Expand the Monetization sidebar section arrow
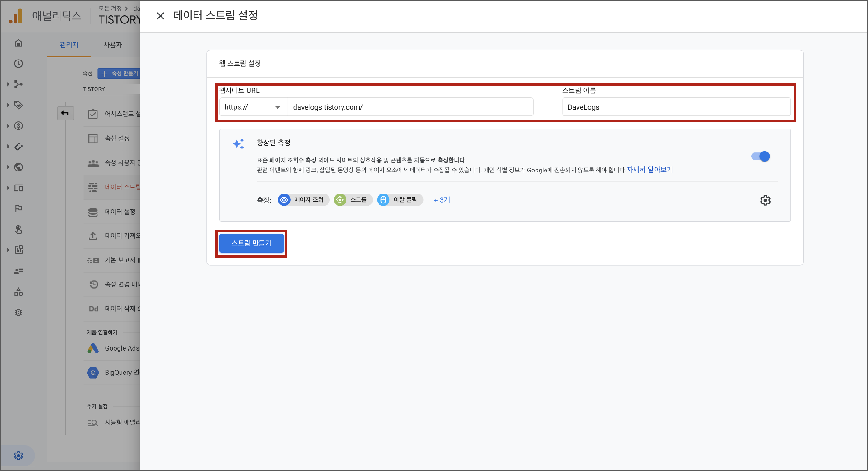Image resolution: width=868 pixels, height=471 pixels. tap(8, 125)
